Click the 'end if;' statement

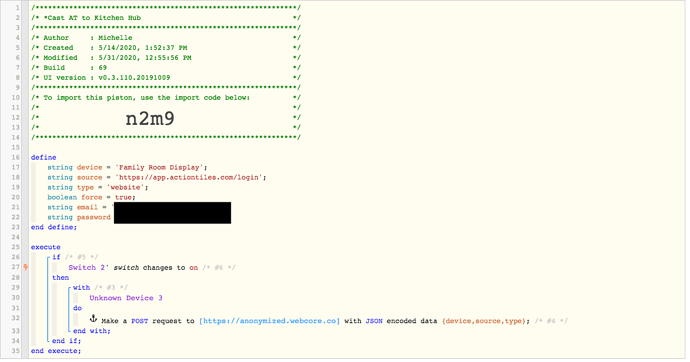pyautogui.click(x=67, y=341)
